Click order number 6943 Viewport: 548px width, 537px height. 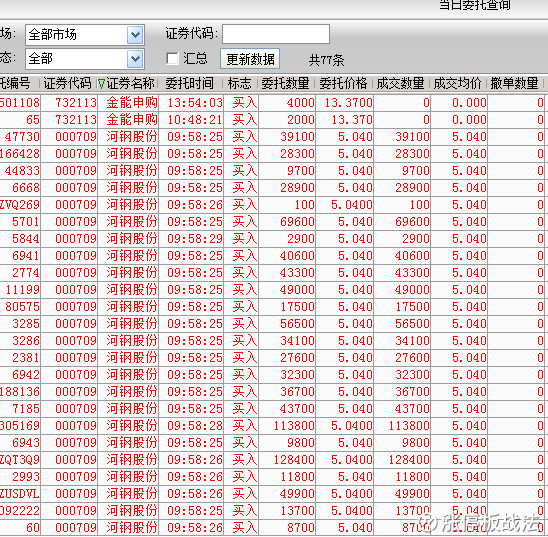pyautogui.click(x=26, y=443)
